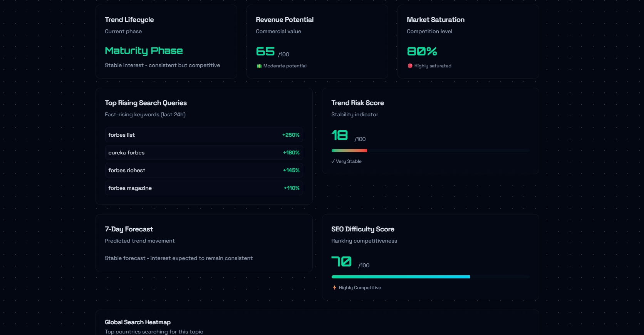This screenshot has height=335, width=644.
Task: Click the Global Search Heatmap heading
Action: pos(138,322)
